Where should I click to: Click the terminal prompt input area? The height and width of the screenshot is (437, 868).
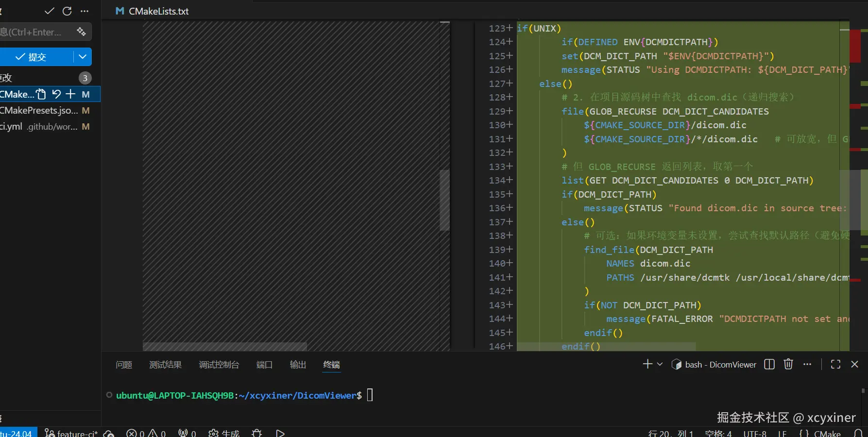click(370, 395)
